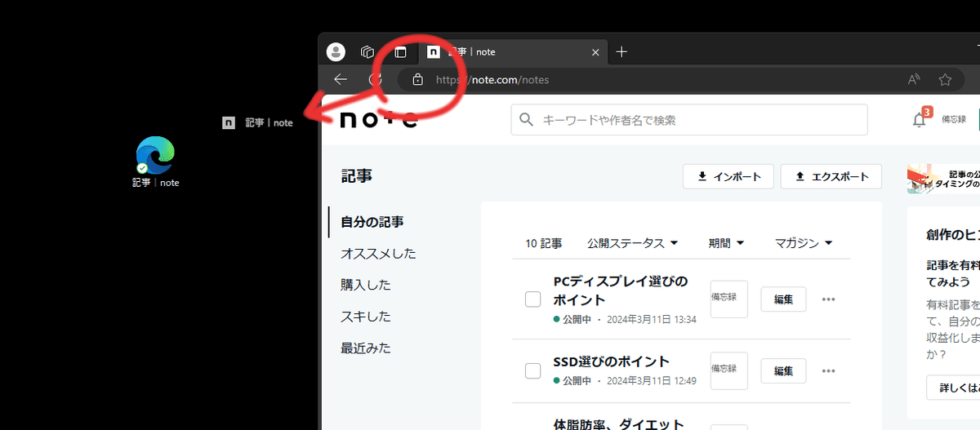Open the promo banner thumbnail at top right
980x430 pixels.
pos(943,178)
